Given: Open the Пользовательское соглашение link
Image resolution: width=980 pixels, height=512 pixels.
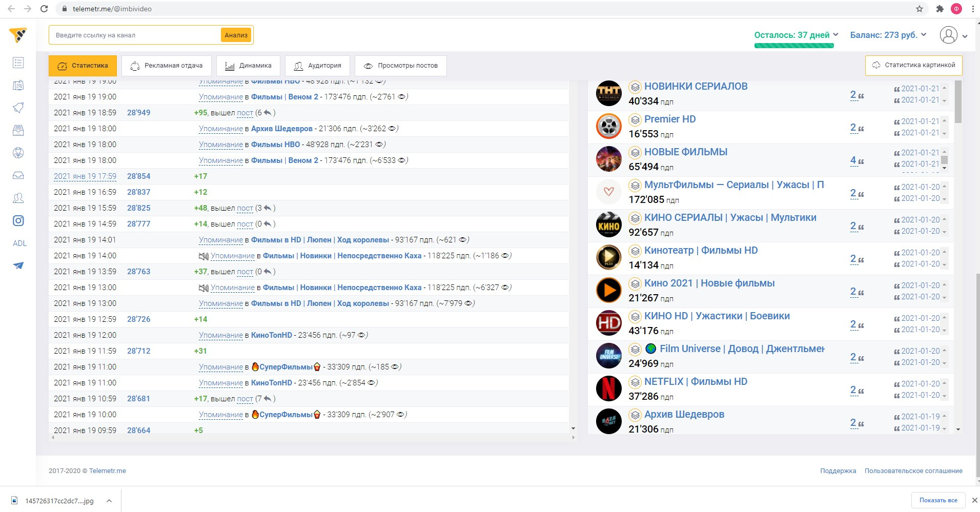Looking at the screenshot, I should coord(913,471).
